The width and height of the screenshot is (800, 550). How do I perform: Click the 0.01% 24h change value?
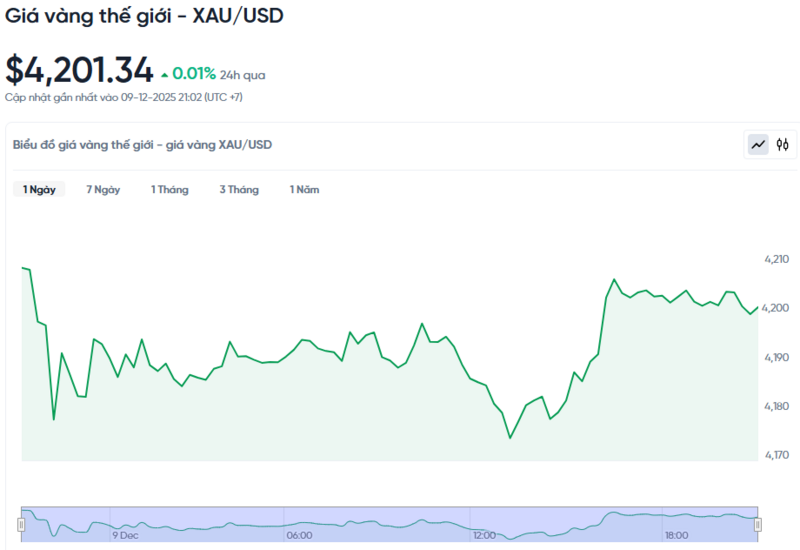pos(194,74)
